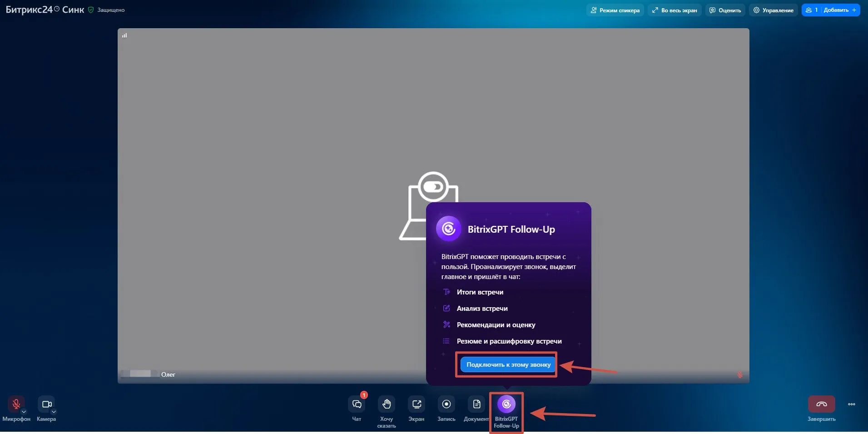Click the signal strength indicator in video
Image resolution: width=868 pixels, height=434 pixels.
pyautogui.click(x=124, y=35)
